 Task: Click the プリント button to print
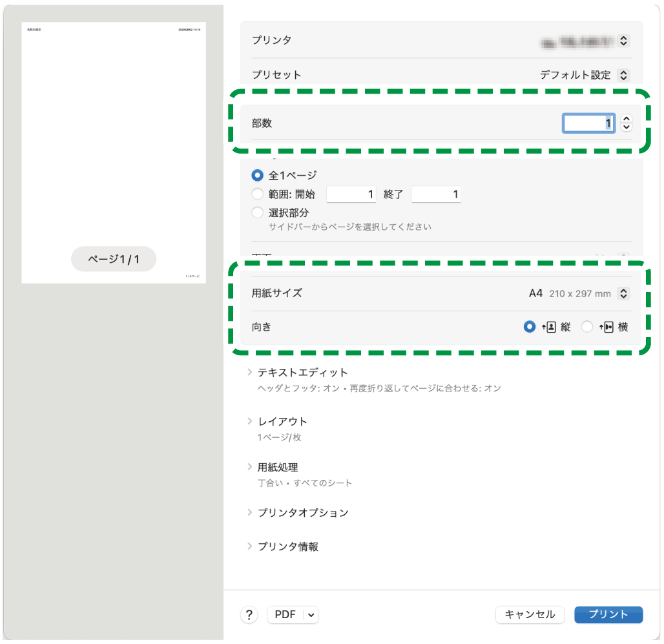click(x=608, y=614)
